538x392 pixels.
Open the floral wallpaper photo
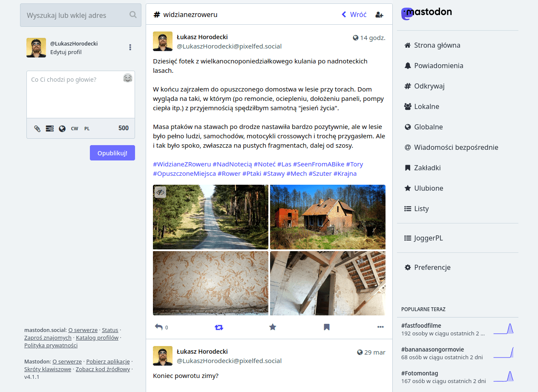click(210, 283)
